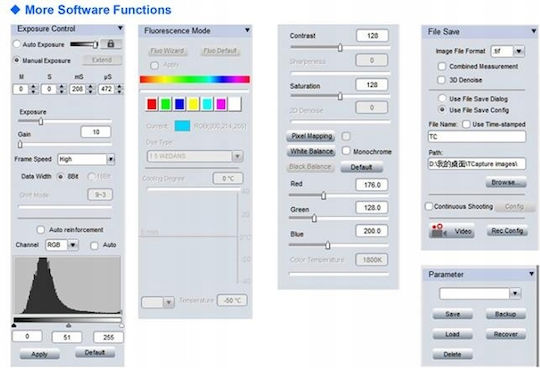The image size is (540, 368).
Task: Click the Parameter Backup button
Action: [x=506, y=314]
